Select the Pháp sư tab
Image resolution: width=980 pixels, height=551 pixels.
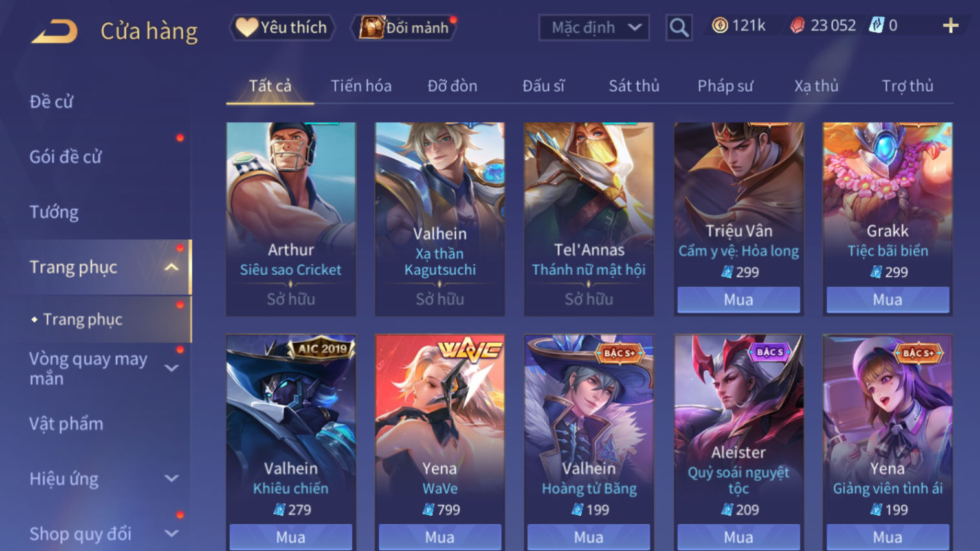click(x=725, y=86)
